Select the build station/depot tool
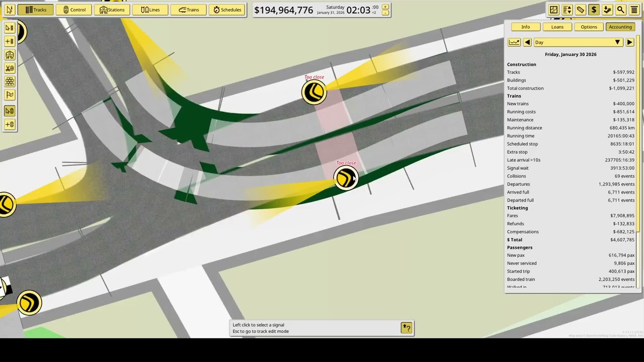Viewport: 644px width, 362px height. 10,55
